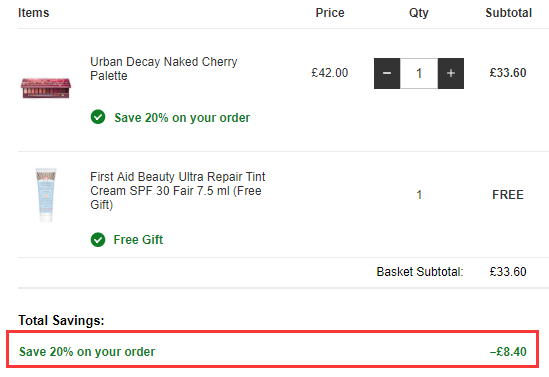Click First Aid Beauty Ultra Repair Tint Cream link

tap(178, 190)
